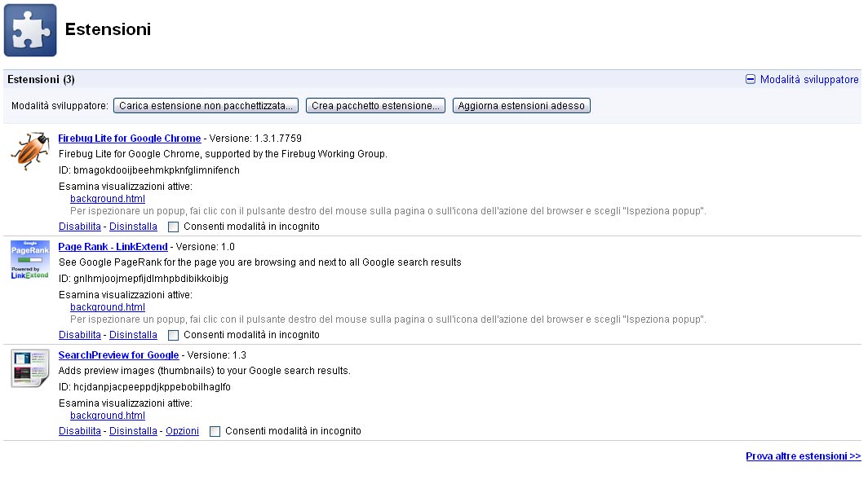Enable incognito mode checkbox for SearchPreview
This screenshot has width=868, height=480.
[x=215, y=431]
